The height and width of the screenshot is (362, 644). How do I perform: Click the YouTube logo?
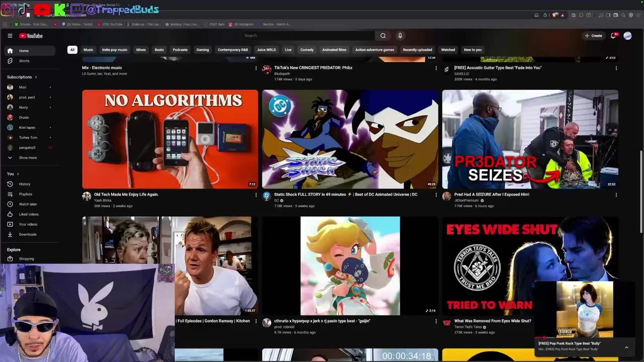31,36
